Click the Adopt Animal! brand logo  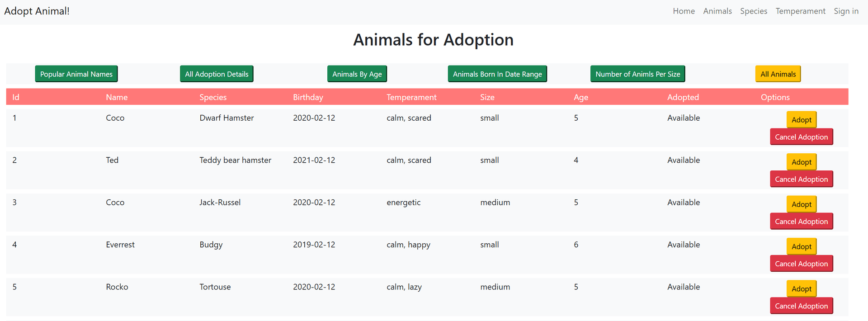click(x=37, y=11)
